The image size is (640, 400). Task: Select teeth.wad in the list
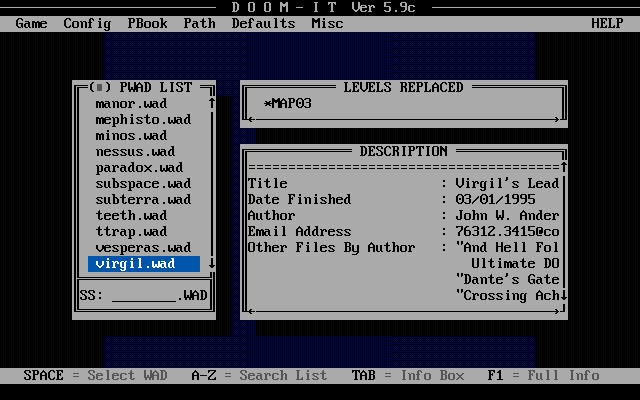click(x=144, y=216)
